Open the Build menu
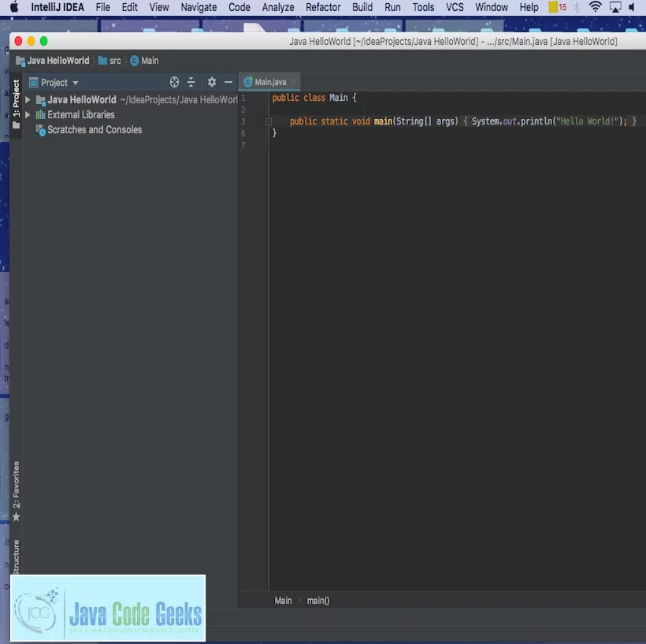Screen dimensions: 646x644 coord(362,7)
